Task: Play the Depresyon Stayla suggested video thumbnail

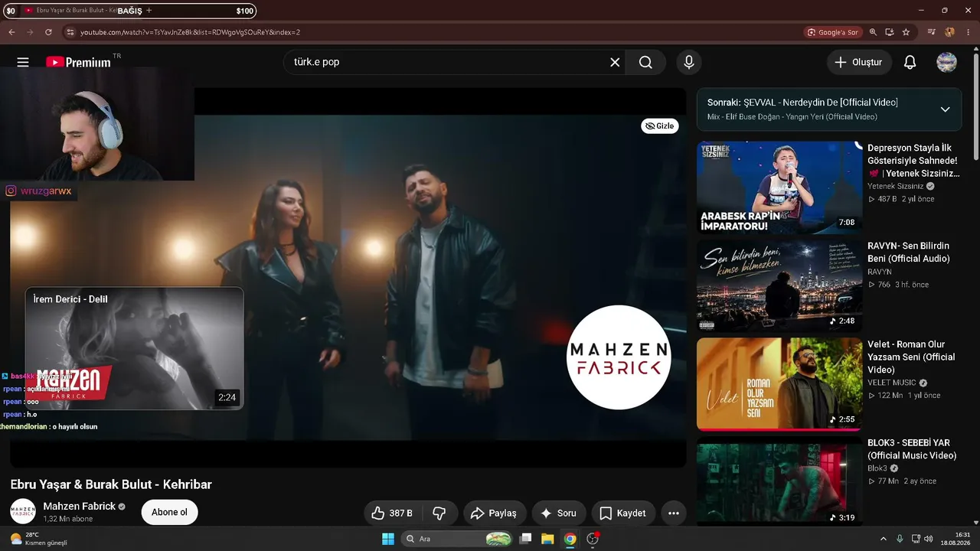Action: [x=779, y=187]
